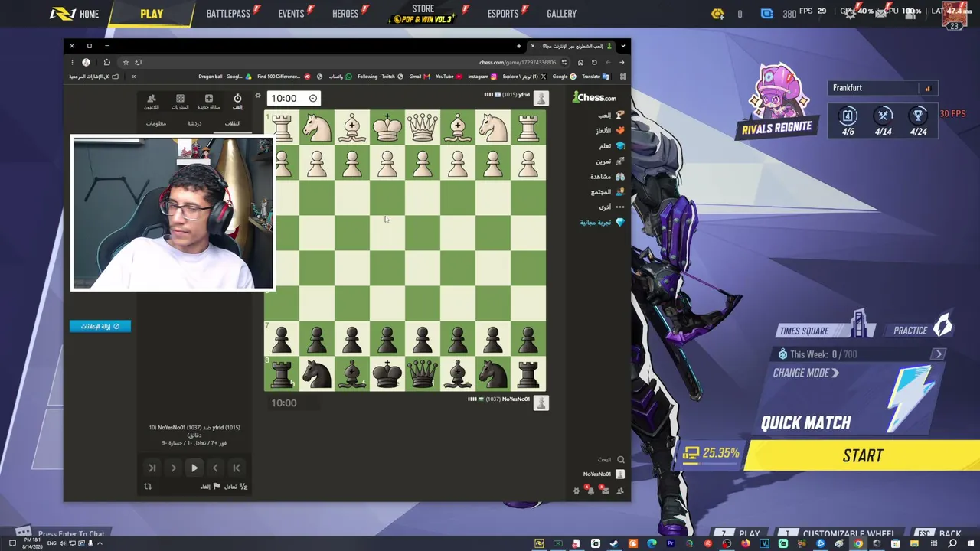Open the chess.com Play menu item
The height and width of the screenshot is (551, 980).
point(611,115)
